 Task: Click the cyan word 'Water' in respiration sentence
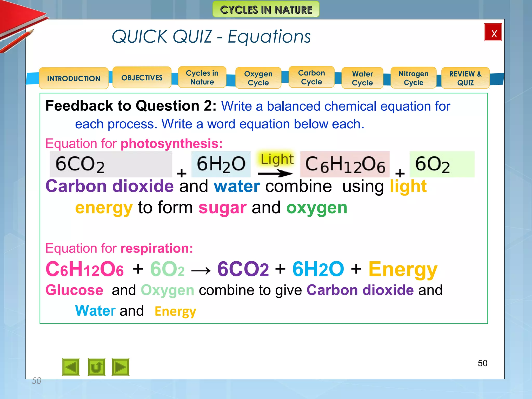pos(95,311)
